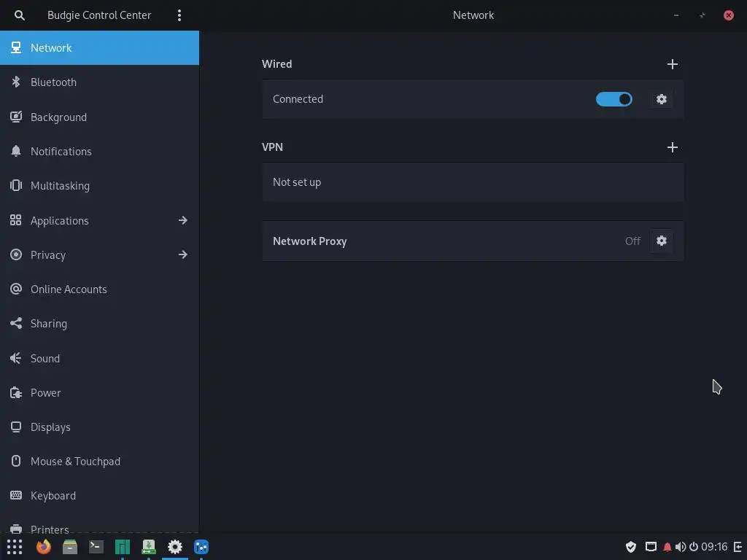Click the settings gear in taskbar

tap(175, 547)
